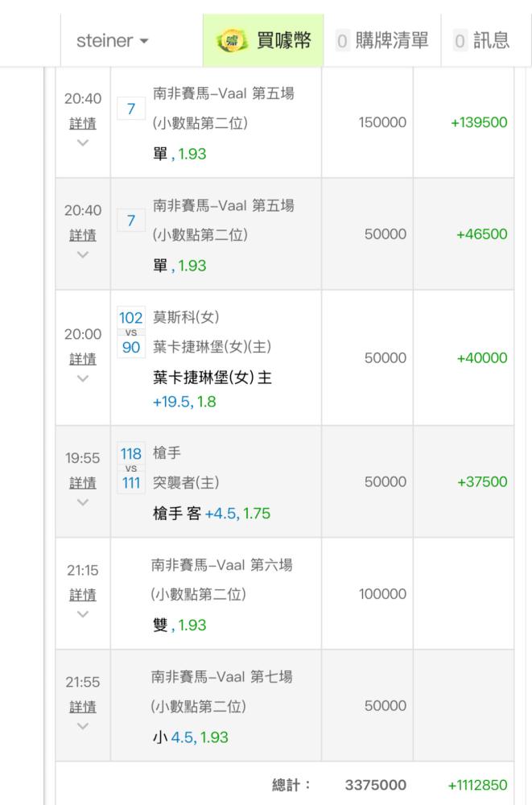Expand chevron under the 21:15 row
Viewport: 532px width, 805px height.
click(x=83, y=613)
